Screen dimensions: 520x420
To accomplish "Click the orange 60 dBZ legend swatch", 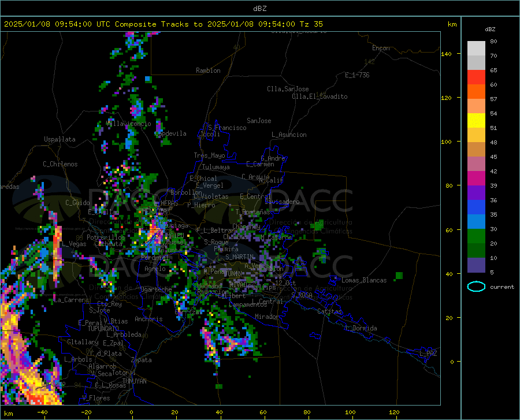I will [x=476, y=92].
